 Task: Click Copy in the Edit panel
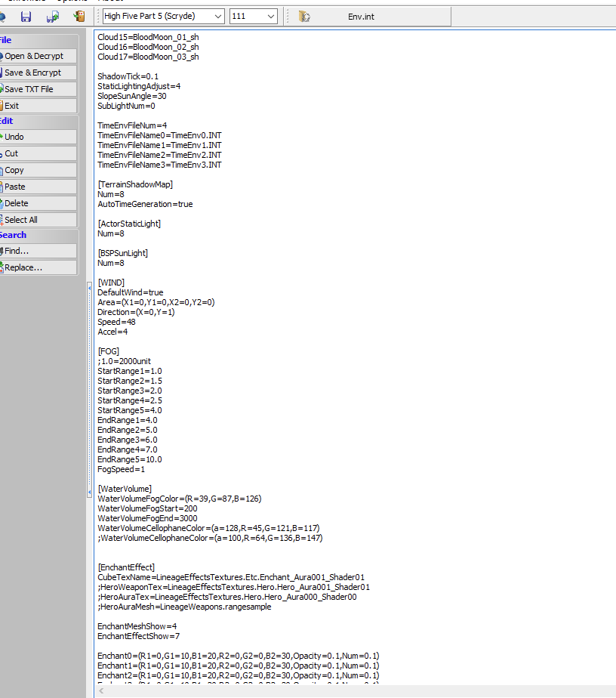pyautogui.click(x=38, y=170)
